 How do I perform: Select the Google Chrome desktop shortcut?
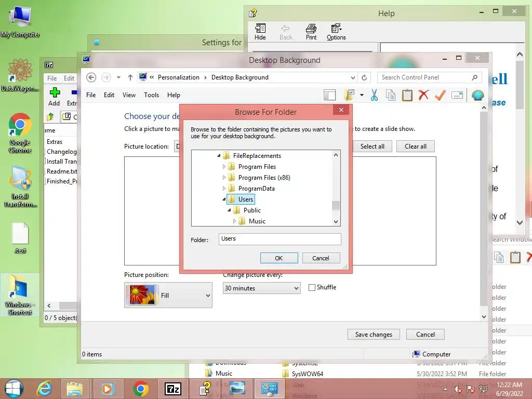pos(20,133)
